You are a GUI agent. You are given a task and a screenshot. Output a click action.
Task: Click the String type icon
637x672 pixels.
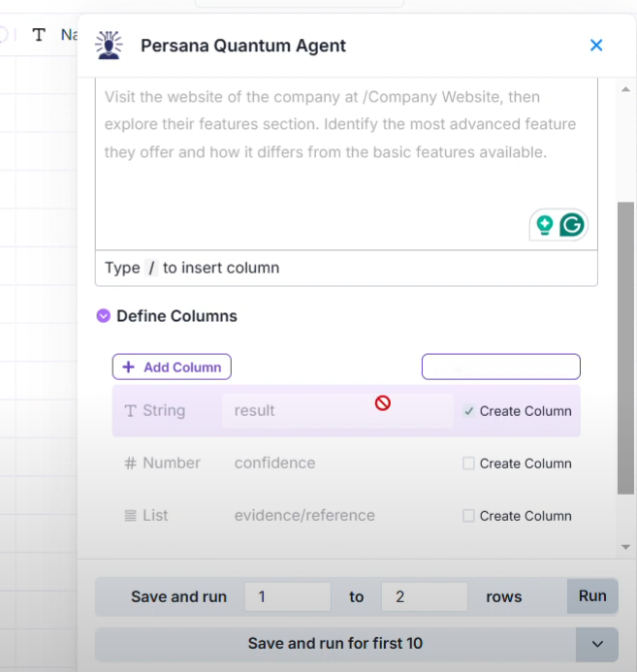tap(131, 411)
